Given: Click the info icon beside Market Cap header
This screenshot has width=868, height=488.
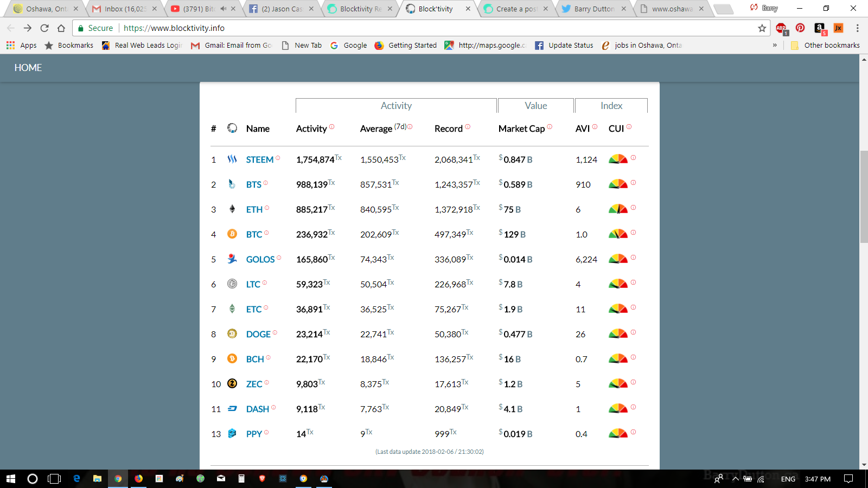Looking at the screenshot, I should pyautogui.click(x=550, y=127).
